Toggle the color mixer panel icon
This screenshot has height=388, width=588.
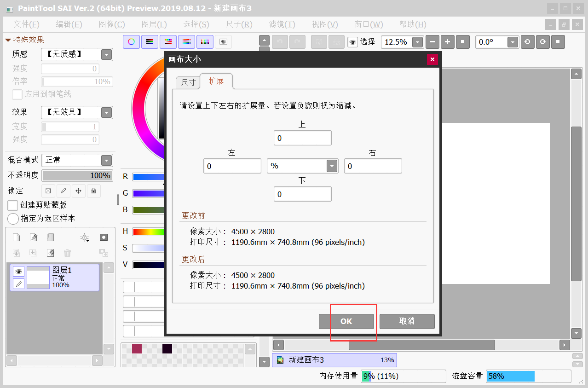coord(186,42)
